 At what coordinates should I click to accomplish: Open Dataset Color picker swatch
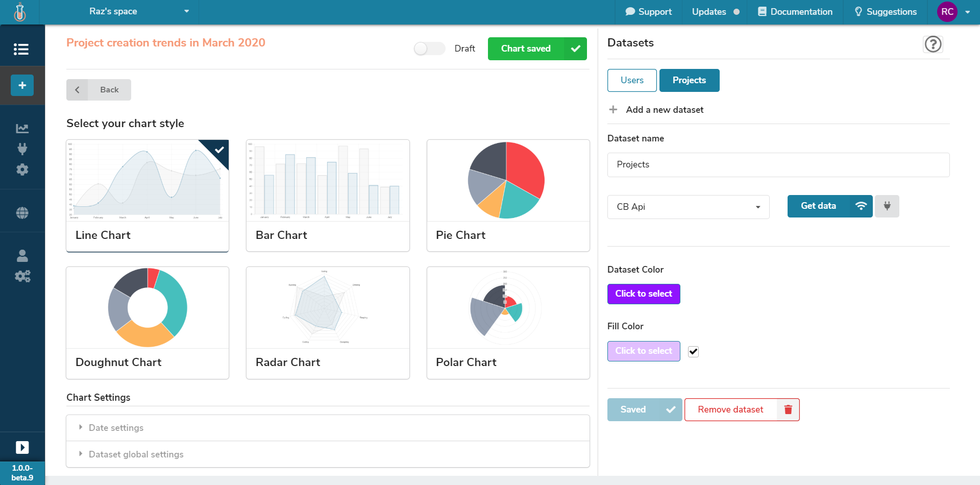click(643, 294)
